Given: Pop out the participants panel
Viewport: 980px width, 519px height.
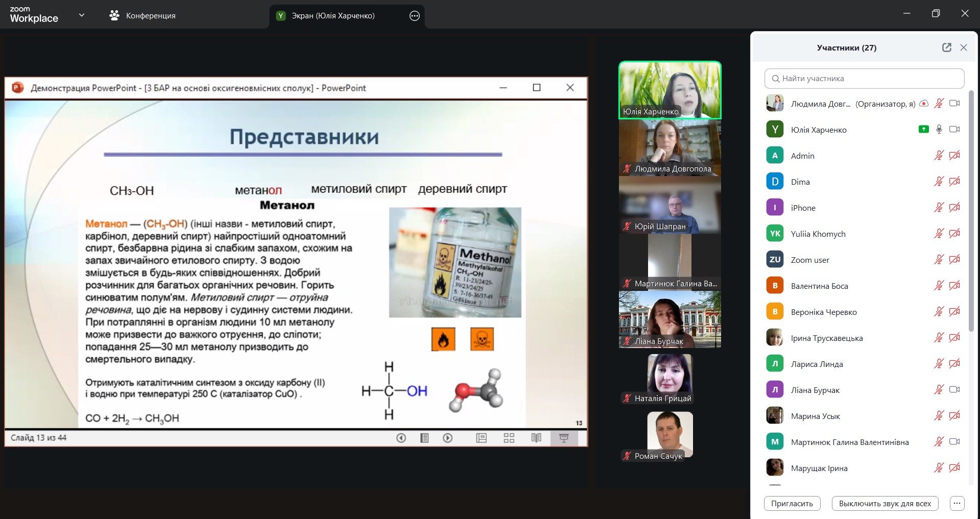Looking at the screenshot, I should tap(946, 47).
